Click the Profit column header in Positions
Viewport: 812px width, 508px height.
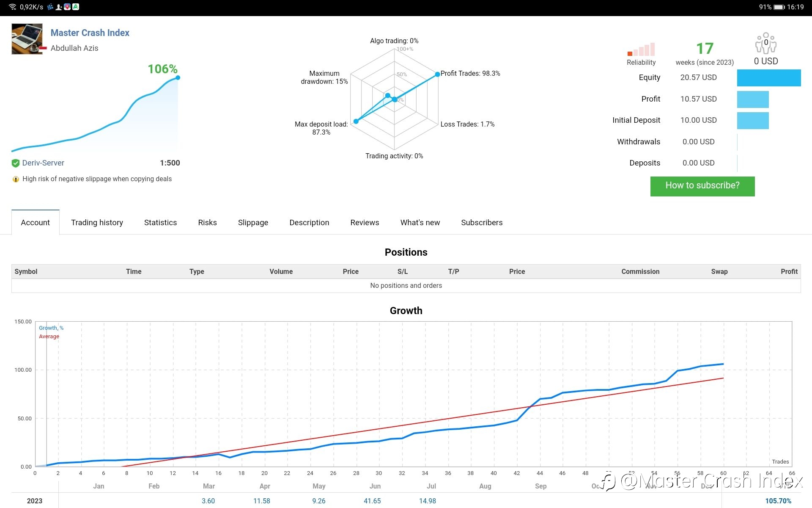(789, 271)
